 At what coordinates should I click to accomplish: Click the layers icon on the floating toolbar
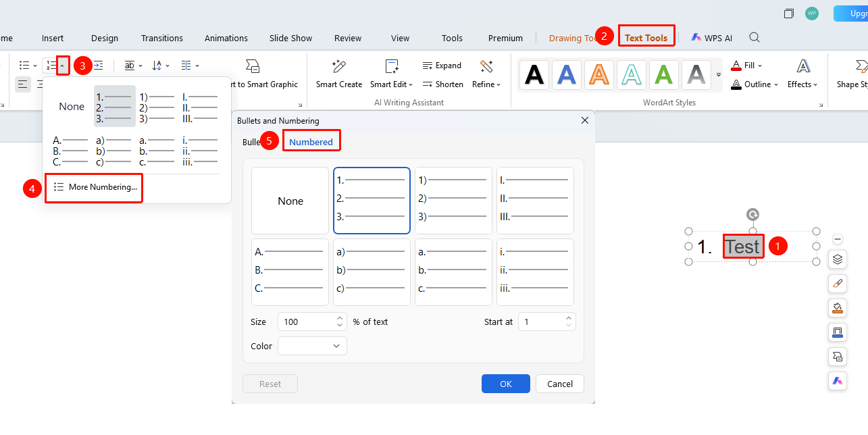pos(838,259)
